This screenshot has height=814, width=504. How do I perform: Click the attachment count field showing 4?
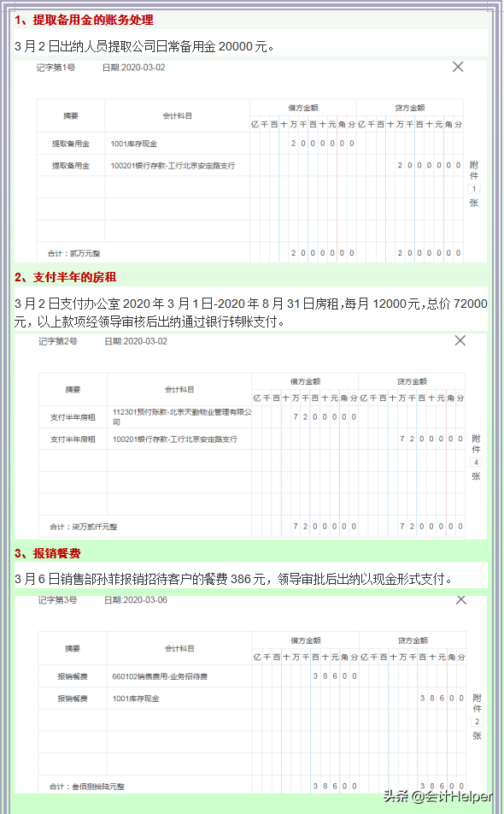[x=476, y=462]
